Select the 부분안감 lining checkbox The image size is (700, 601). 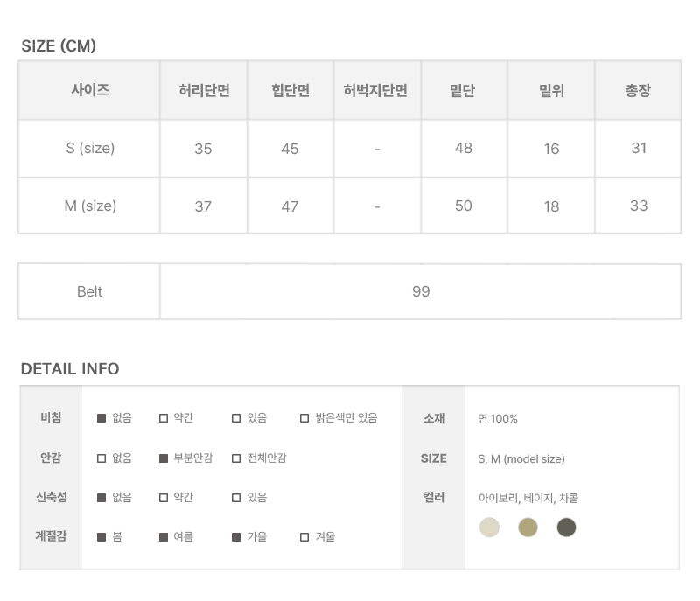point(164,458)
